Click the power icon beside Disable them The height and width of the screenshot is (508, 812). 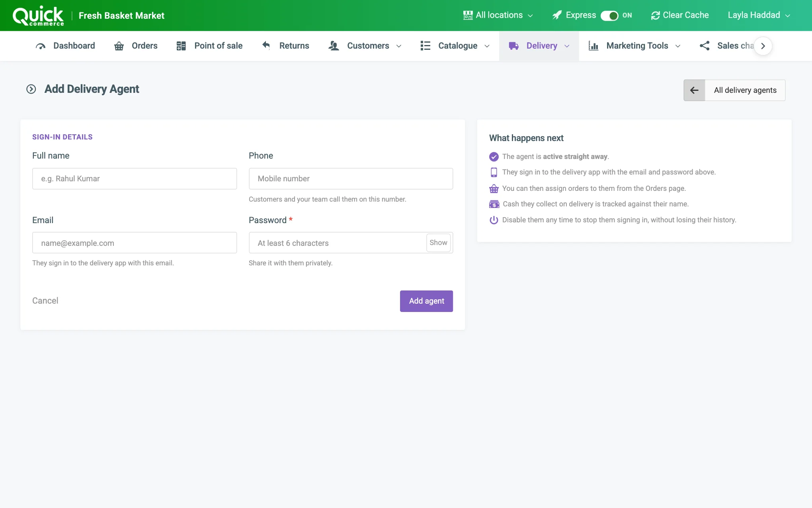click(494, 220)
